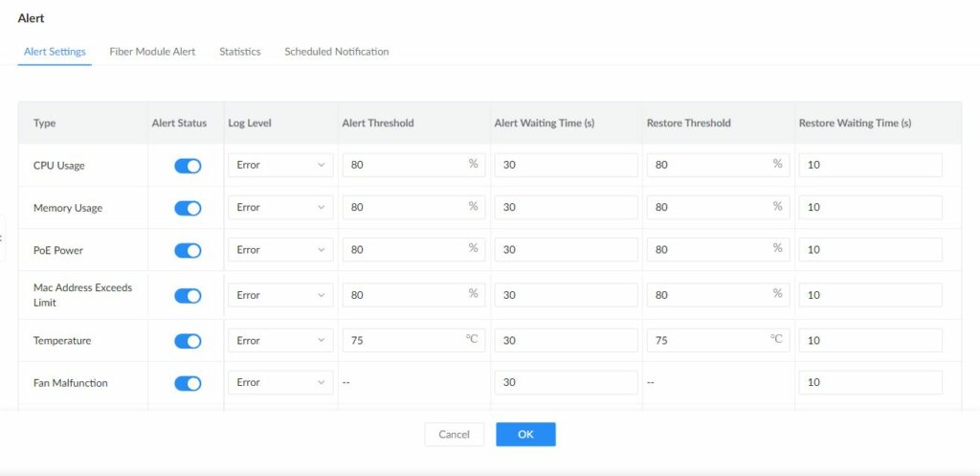Open the Fiber Module Alert tab
Viewport: 980px width, 476px height.
click(152, 52)
